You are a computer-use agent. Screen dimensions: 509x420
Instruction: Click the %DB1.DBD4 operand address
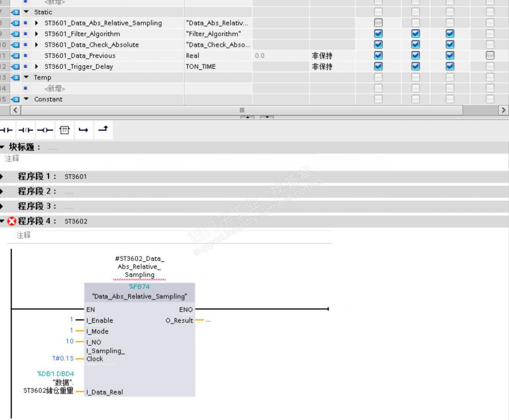click(56, 374)
